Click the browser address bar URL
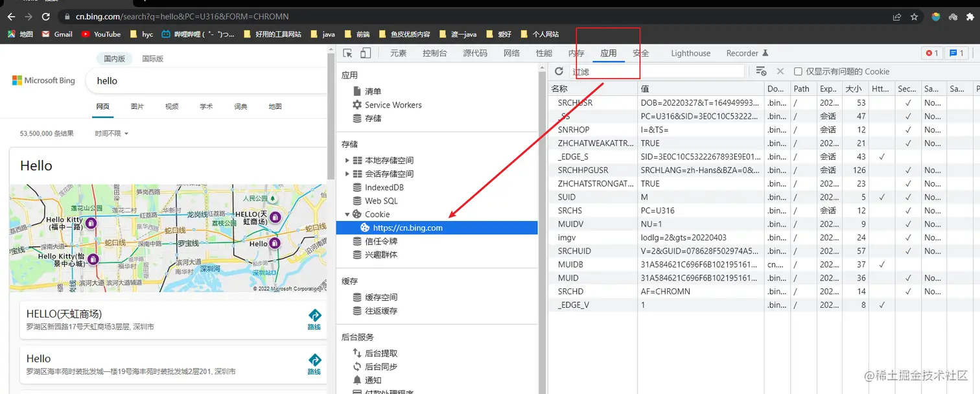 pos(182,16)
